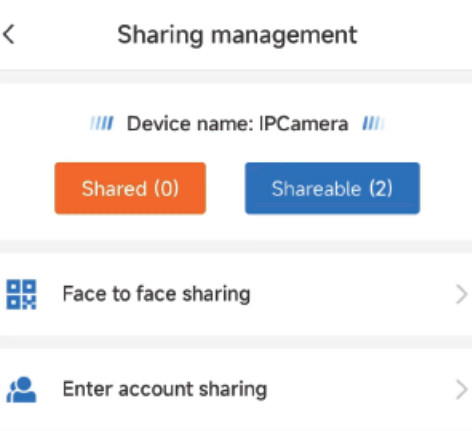Tap the "Face to face sharing" text

pos(156,294)
